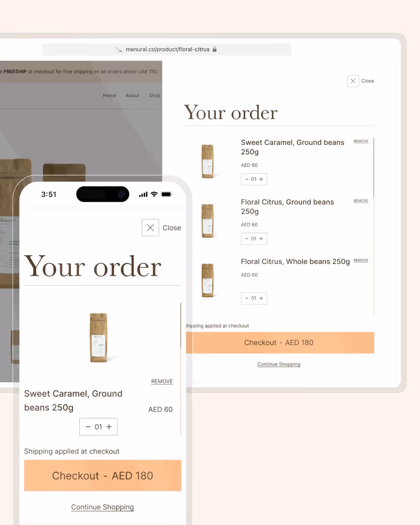Open the About page in navigation
Viewport: 420px width, 525px height.
pyautogui.click(x=132, y=96)
